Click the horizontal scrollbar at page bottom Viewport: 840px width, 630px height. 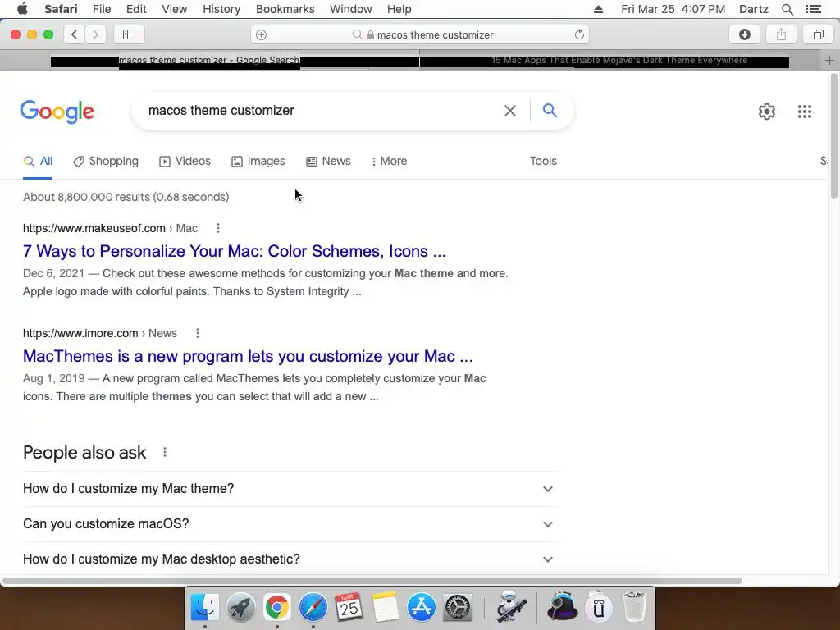[372, 581]
